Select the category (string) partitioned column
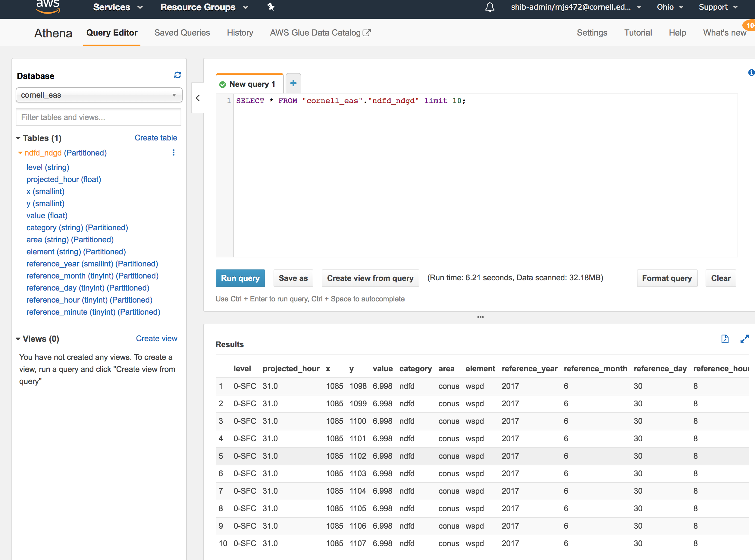 pyautogui.click(x=77, y=228)
